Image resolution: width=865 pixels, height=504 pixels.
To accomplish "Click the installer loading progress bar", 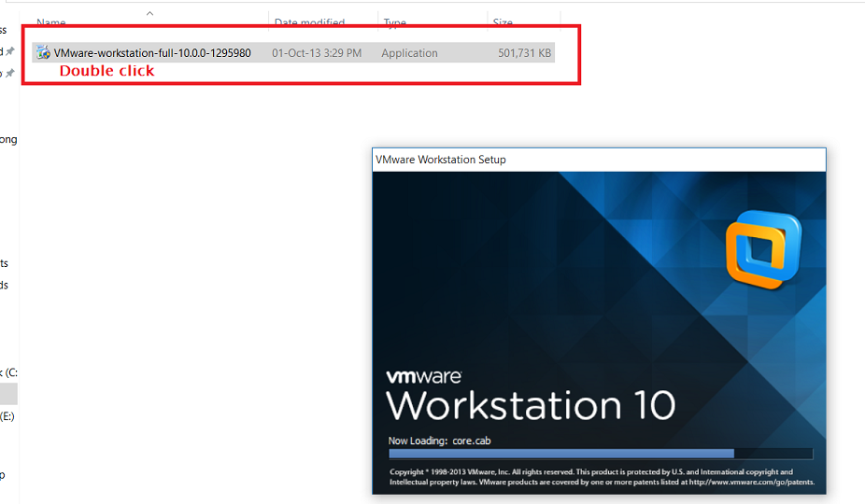I will click(x=601, y=454).
